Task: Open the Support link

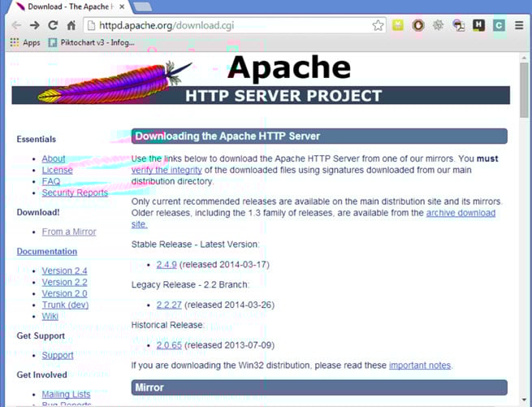Action: click(58, 355)
